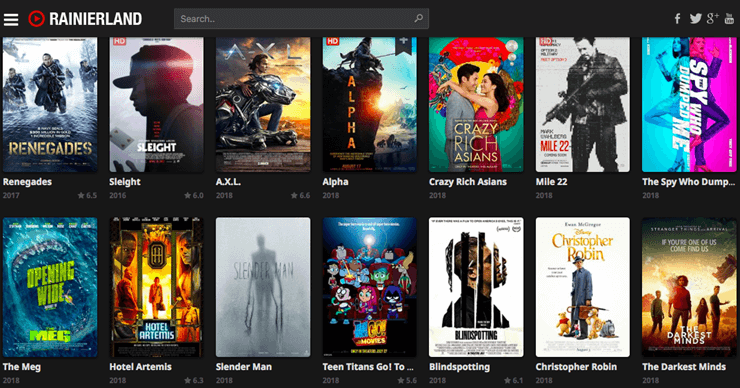The height and width of the screenshot is (388, 740).
Task: Open the Facebook page icon
Action: pyautogui.click(x=677, y=18)
